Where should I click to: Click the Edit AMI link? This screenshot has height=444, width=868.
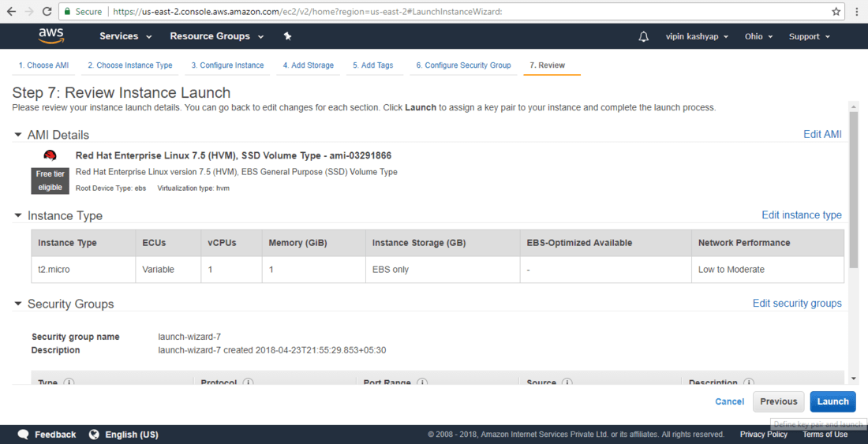pos(822,134)
